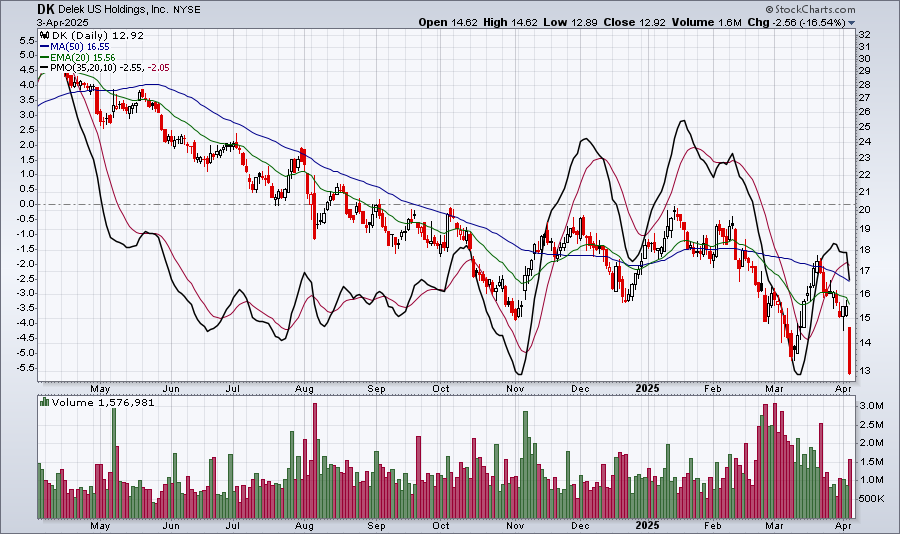Click the volume bars icon in lower panel
This screenshot has height=534, width=900.
43,401
